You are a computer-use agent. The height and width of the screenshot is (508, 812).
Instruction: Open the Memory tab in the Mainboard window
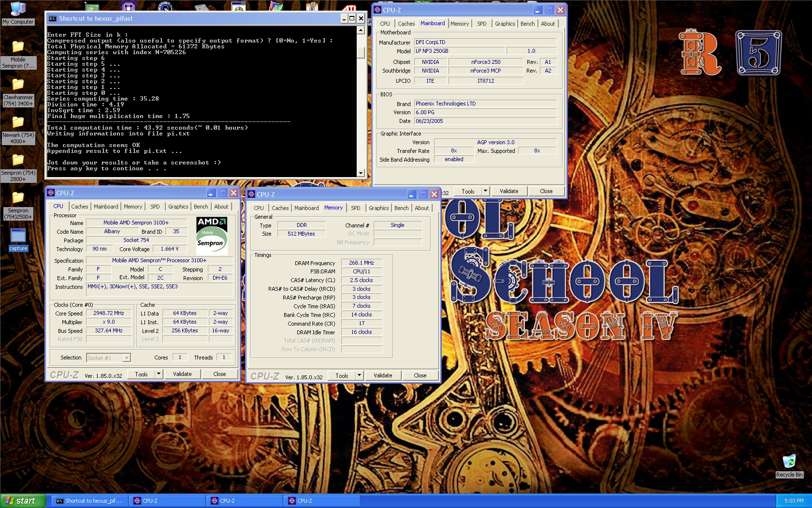(x=460, y=24)
